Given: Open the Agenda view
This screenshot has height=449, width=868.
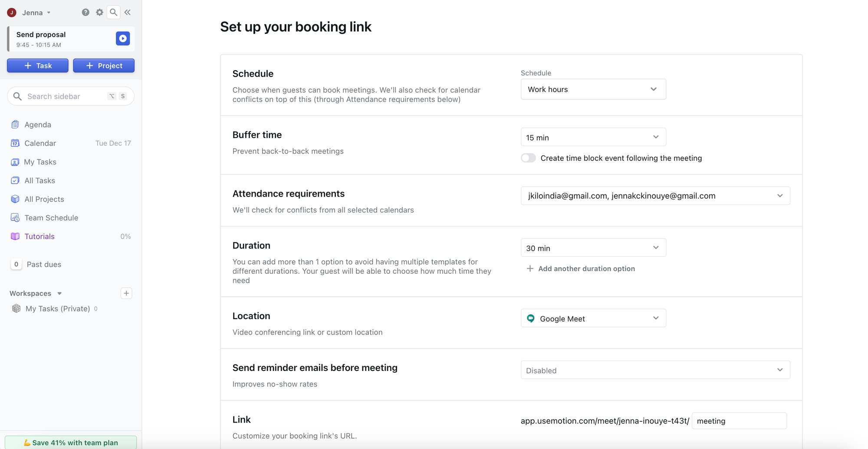Looking at the screenshot, I should pyautogui.click(x=37, y=125).
